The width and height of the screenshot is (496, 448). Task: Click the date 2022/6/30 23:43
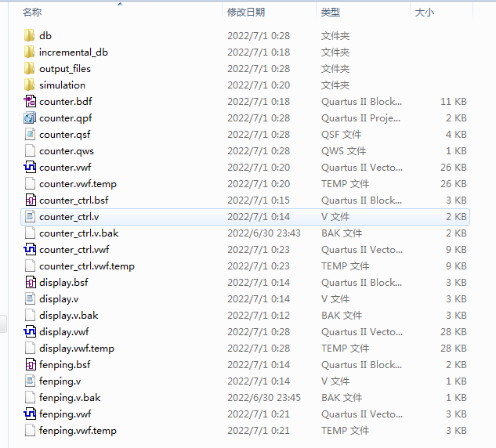pyautogui.click(x=264, y=233)
